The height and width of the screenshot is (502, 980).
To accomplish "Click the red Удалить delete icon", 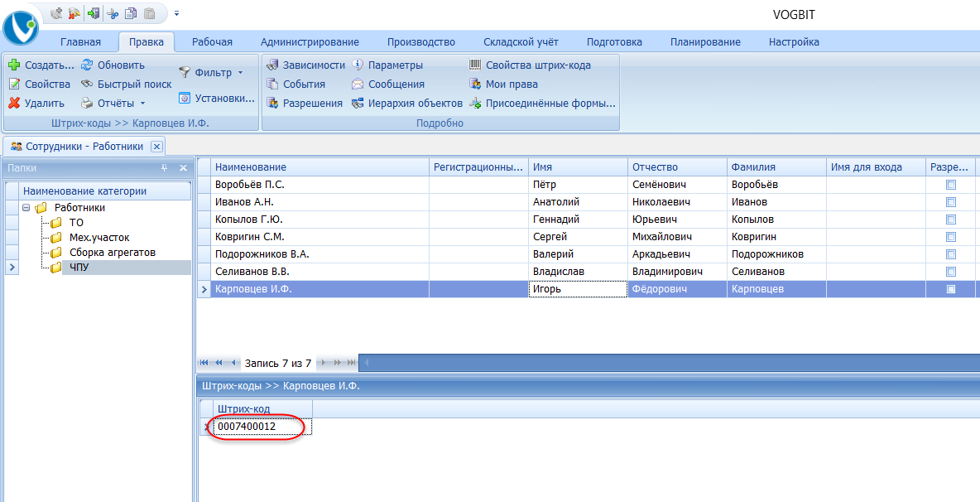I will (14, 104).
